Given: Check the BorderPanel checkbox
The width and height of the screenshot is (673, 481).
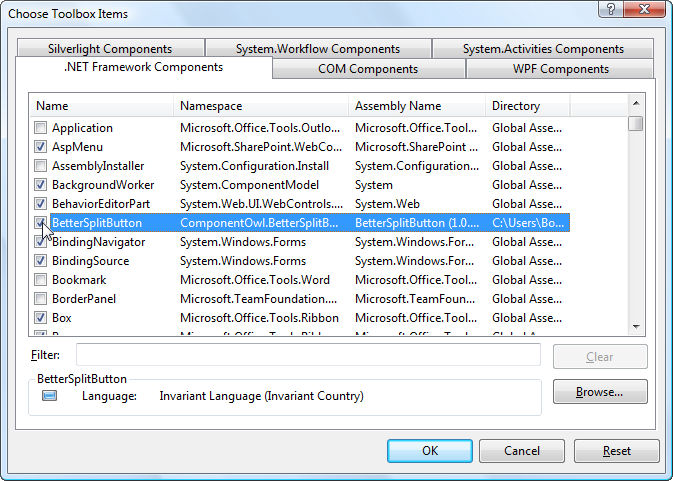Looking at the screenshot, I should 40,299.
